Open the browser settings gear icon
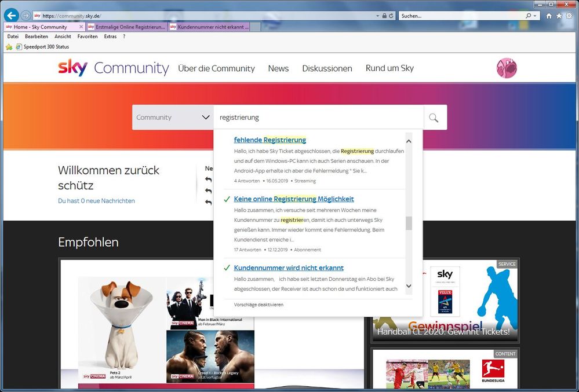 point(569,16)
